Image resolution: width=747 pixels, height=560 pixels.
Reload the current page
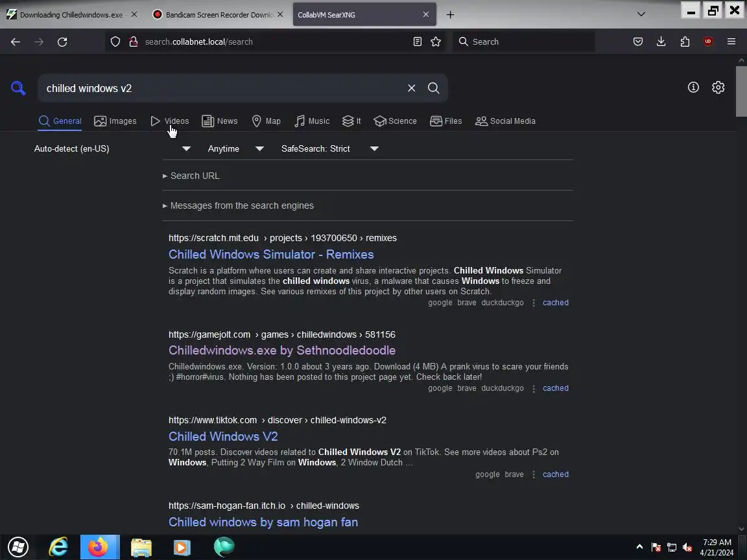[x=62, y=42]
